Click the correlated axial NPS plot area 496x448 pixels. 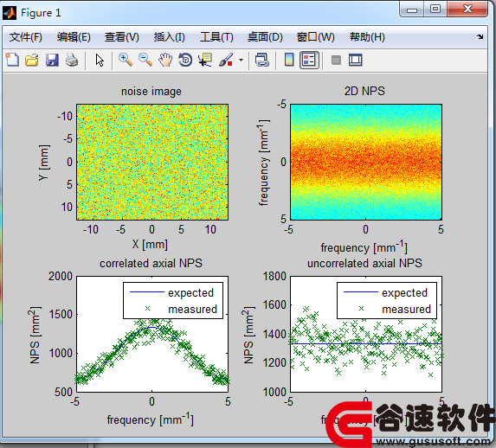coord(152,334)
